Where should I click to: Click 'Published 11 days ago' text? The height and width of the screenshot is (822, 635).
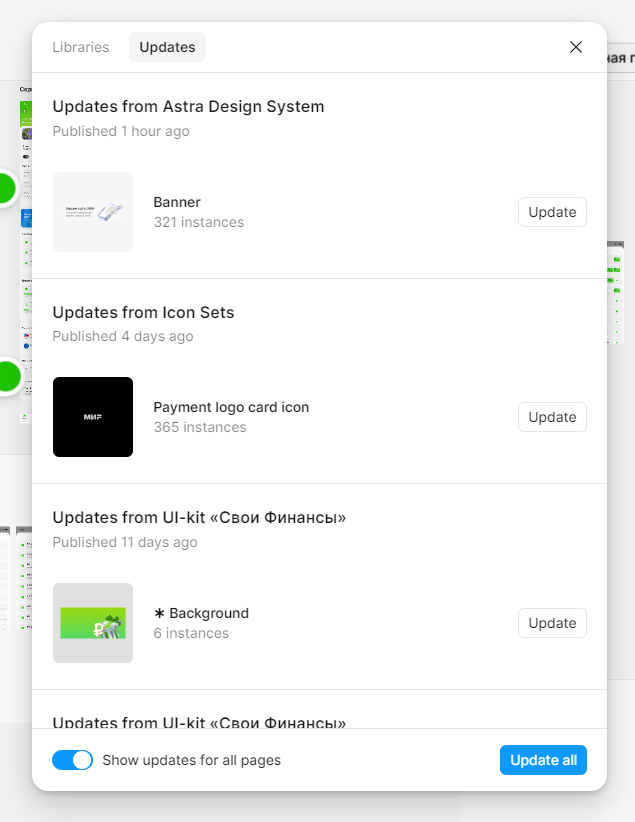click(125, 542)
